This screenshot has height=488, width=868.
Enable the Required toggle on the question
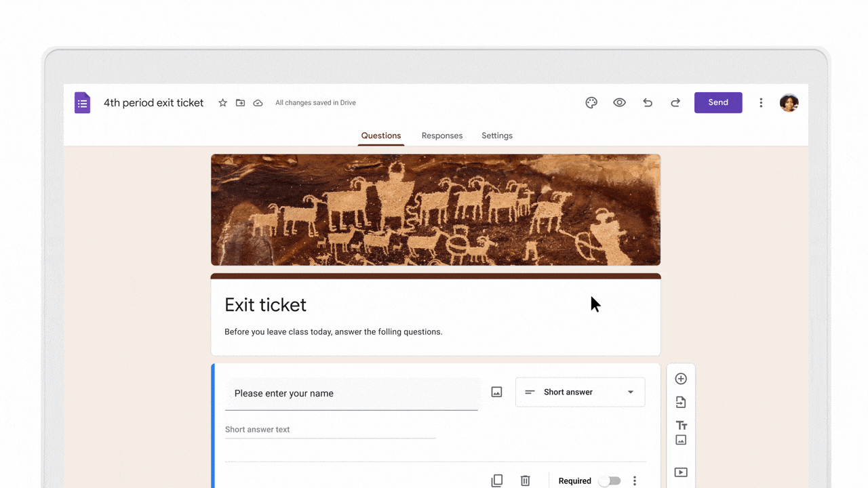[609, 480]
